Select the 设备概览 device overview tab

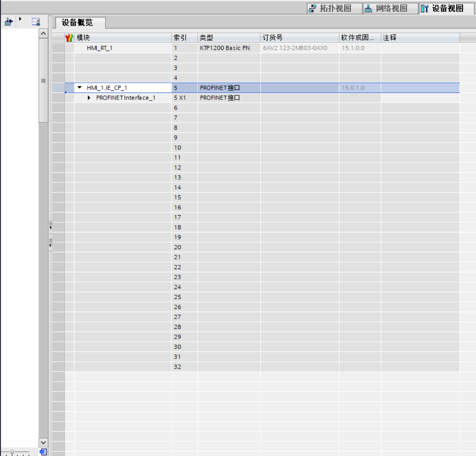pos(78,23)
